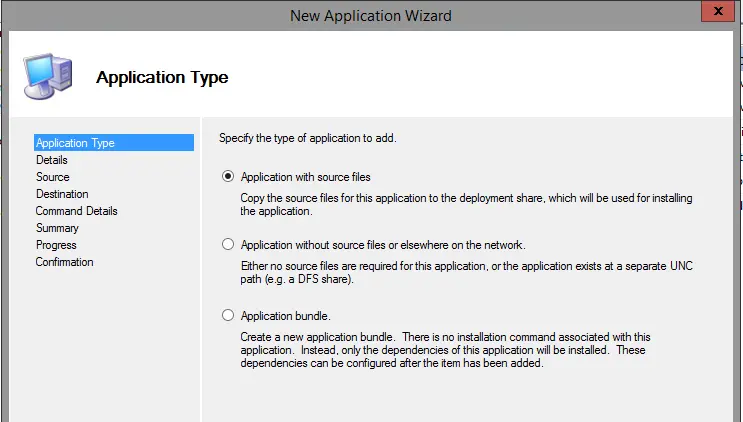The height and width of the screenshot is (422, 743).
Task: Close the New Application Wizard window
Action: (x=718, y=11)
